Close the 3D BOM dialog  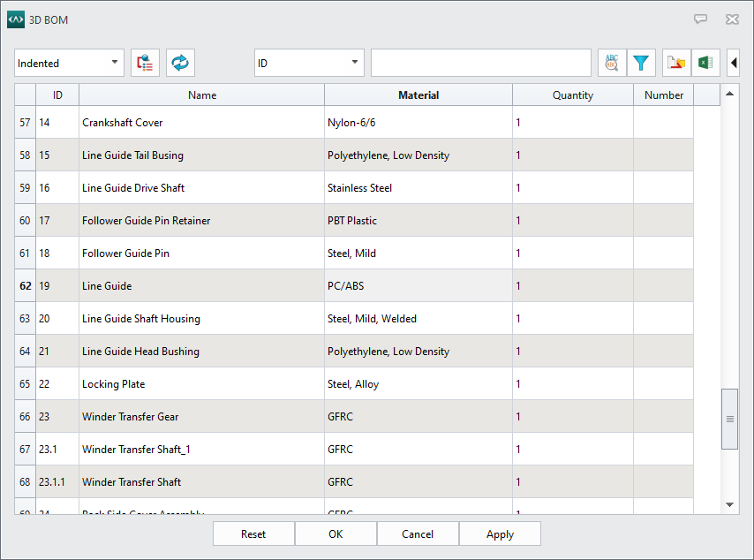pyautogui.click(x=732, y=19)
